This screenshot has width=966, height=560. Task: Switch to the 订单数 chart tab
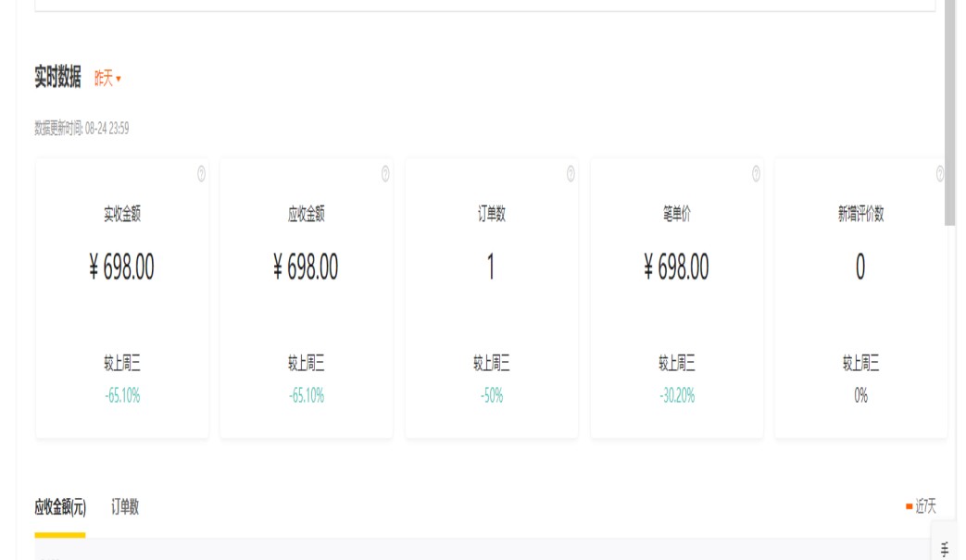(x=125, y=507)
